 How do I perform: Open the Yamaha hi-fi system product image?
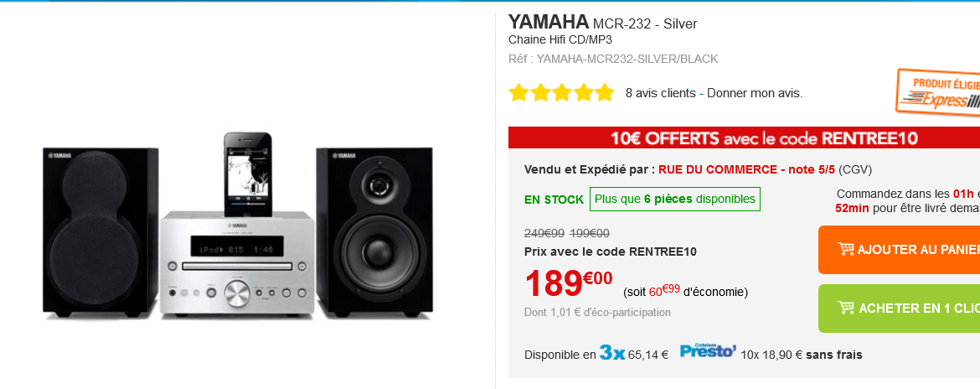240,226
